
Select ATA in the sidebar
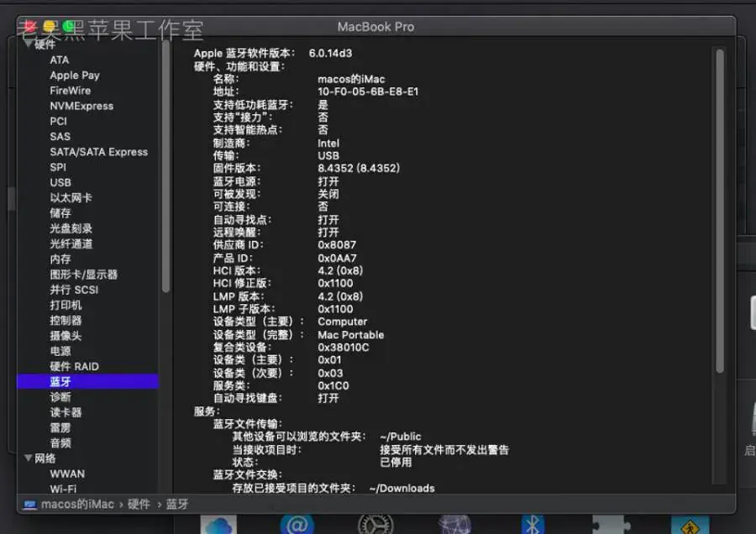click(60, 60)
